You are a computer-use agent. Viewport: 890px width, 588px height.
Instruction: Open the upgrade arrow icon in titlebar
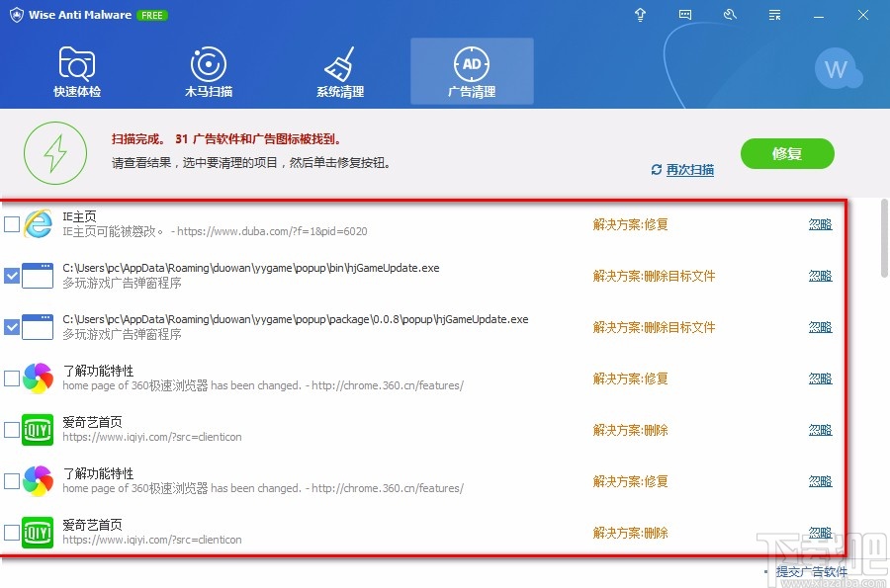pos(640,15)
